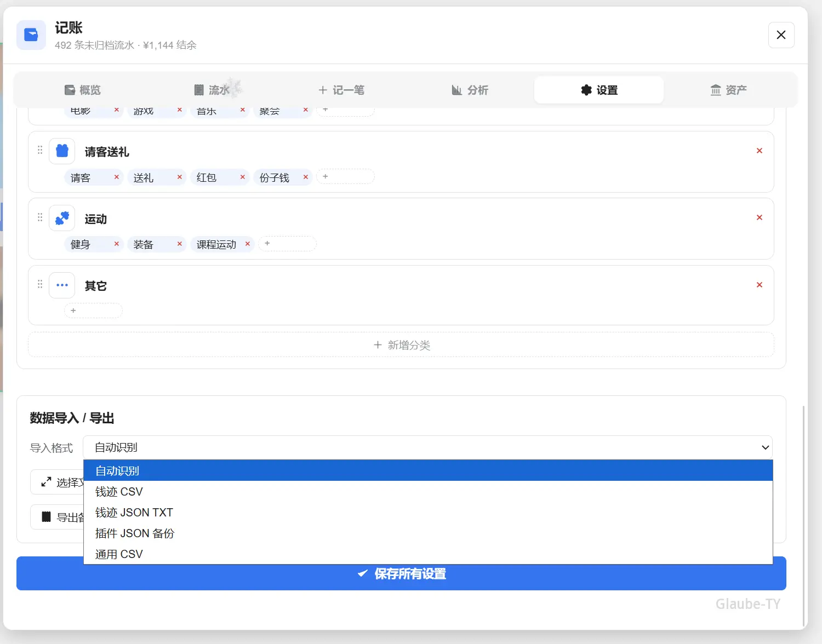Remove the 红包 tag
The height and width of the screenshot is (644, 822).
point(243,177)
